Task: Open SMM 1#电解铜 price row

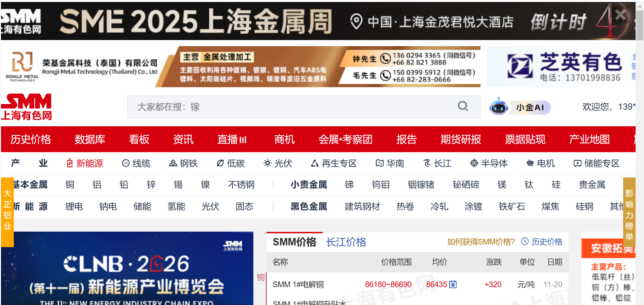Action: (298, 284)
